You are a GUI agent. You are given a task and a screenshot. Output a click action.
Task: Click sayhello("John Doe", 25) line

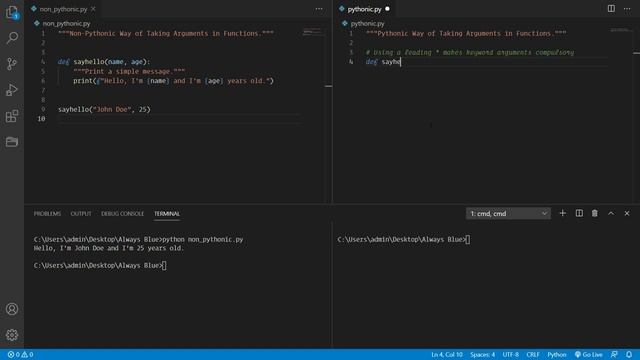[104, 109]
